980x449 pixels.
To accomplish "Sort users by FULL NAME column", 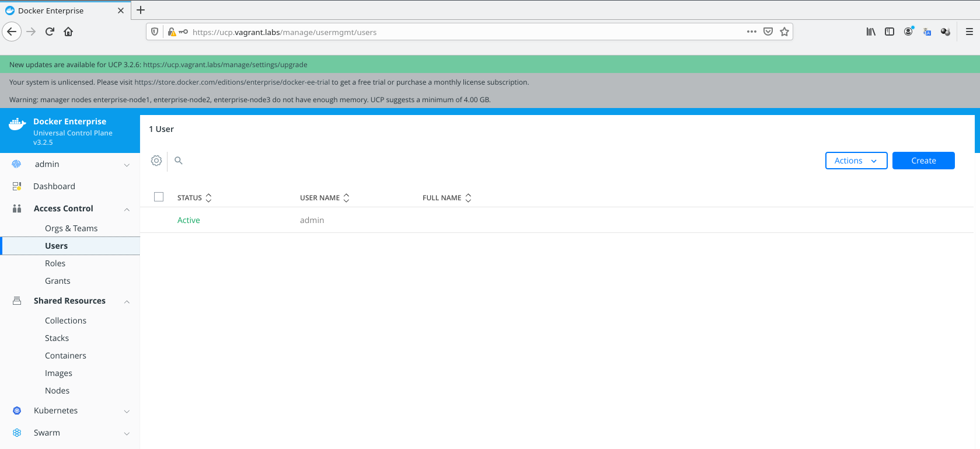I will [x=447, y=198].
